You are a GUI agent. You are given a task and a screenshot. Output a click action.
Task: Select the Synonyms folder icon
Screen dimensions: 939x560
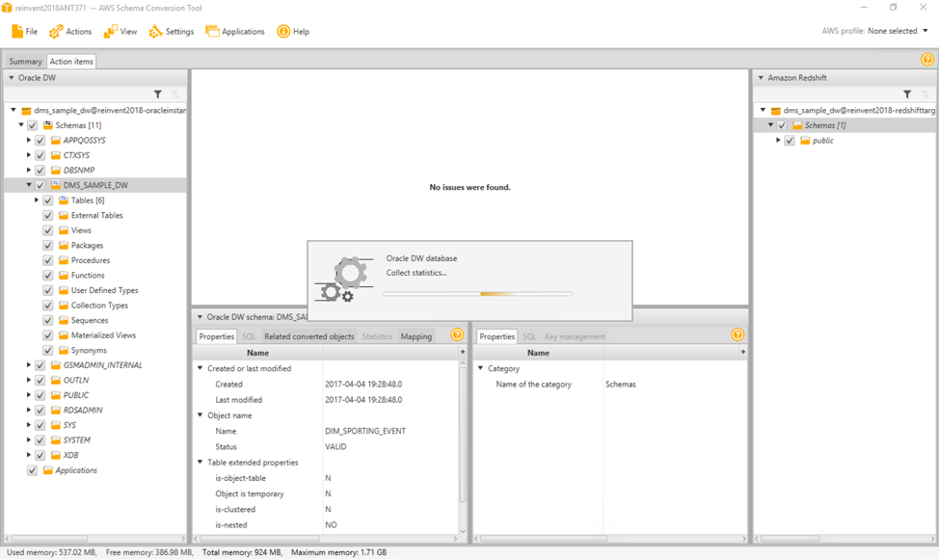pyautogui.click(x=64, y=351)
